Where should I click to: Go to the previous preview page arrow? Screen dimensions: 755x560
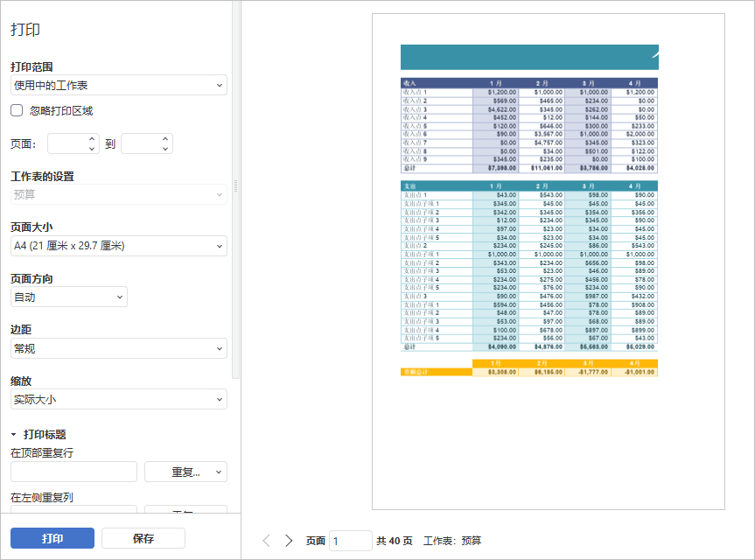coord(267,541)
